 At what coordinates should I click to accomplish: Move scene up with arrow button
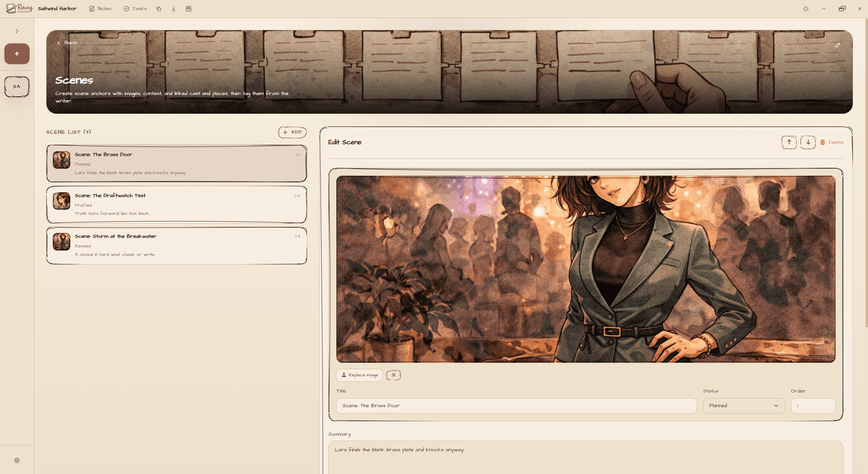pos(789,142)
